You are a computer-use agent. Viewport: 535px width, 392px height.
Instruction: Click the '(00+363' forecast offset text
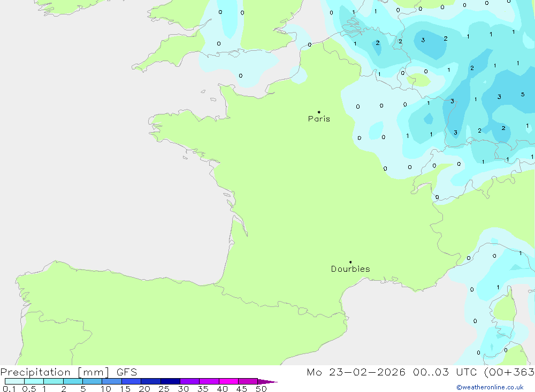tap(509, 372)
